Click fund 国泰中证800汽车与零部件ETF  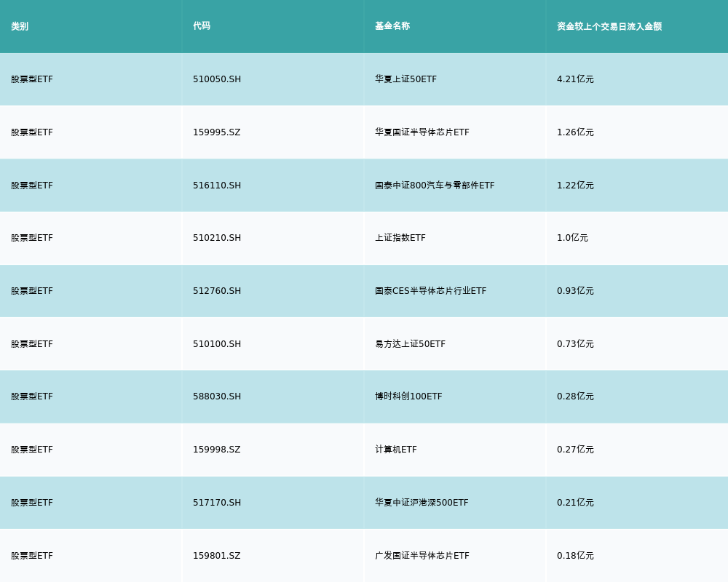tap(435, 186)
